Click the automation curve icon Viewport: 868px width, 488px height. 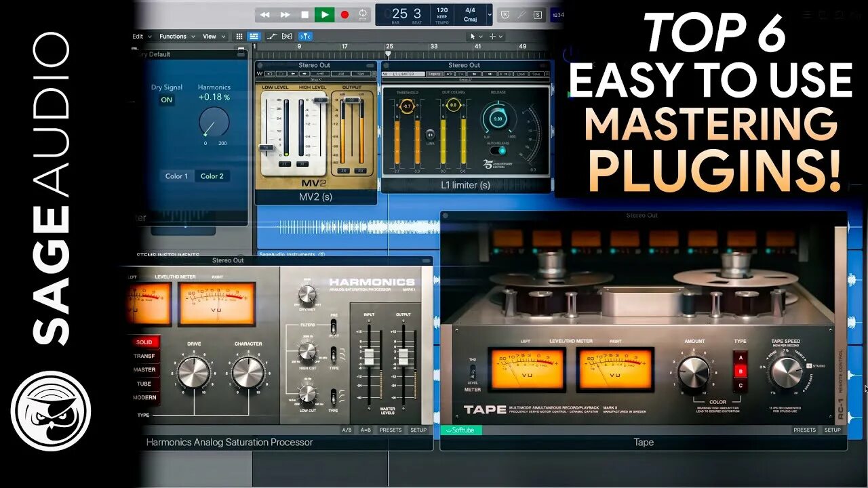pyautogui.click(x=272, y=37)
